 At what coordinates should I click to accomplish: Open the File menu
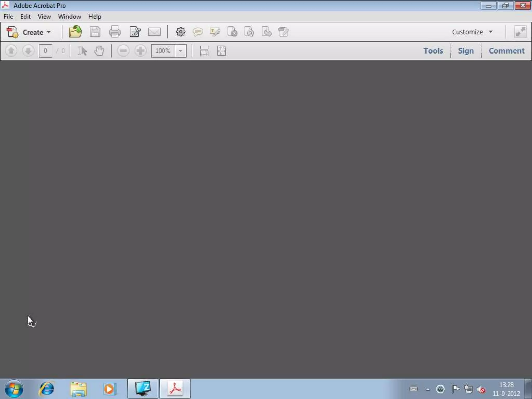click(x=8, y=17)
